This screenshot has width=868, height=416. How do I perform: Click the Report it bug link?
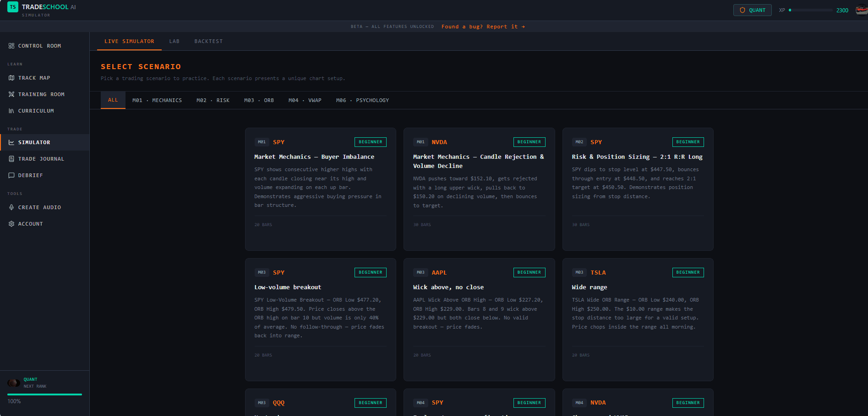coord(482,27)
